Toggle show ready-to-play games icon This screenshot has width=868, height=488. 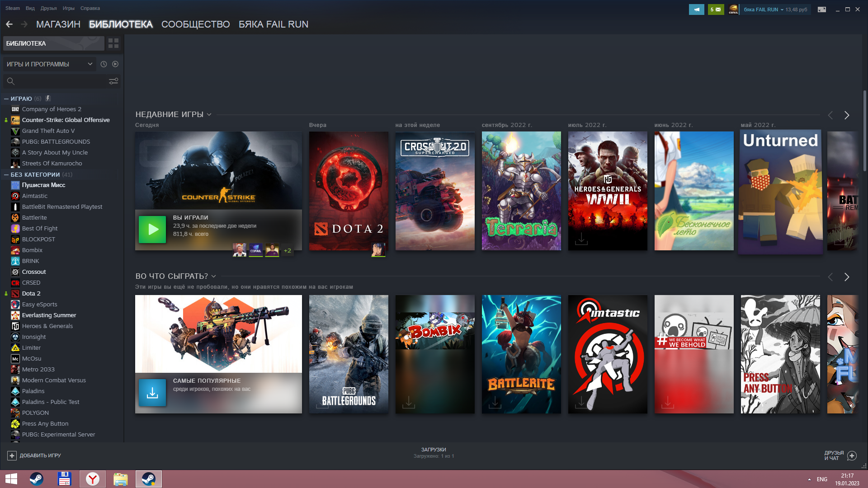[115, 64]
